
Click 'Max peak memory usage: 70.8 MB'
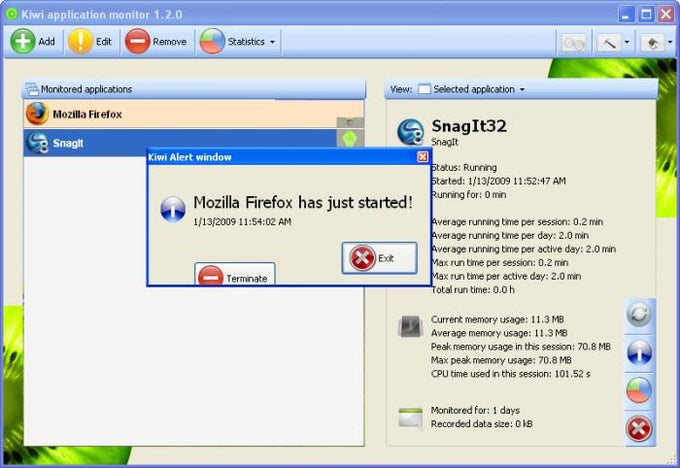coord(501,360)
